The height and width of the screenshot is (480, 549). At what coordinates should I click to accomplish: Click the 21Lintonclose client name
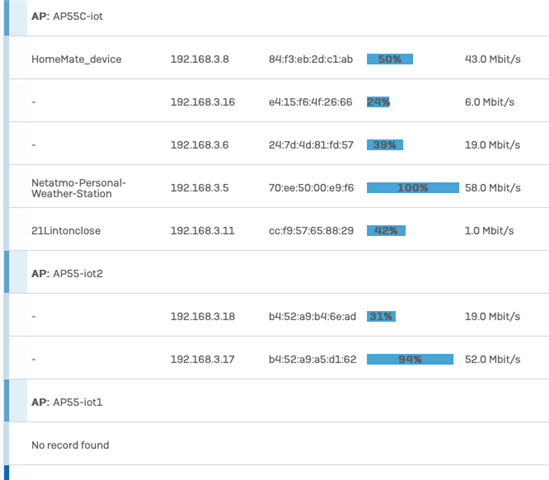coord(66,231)
